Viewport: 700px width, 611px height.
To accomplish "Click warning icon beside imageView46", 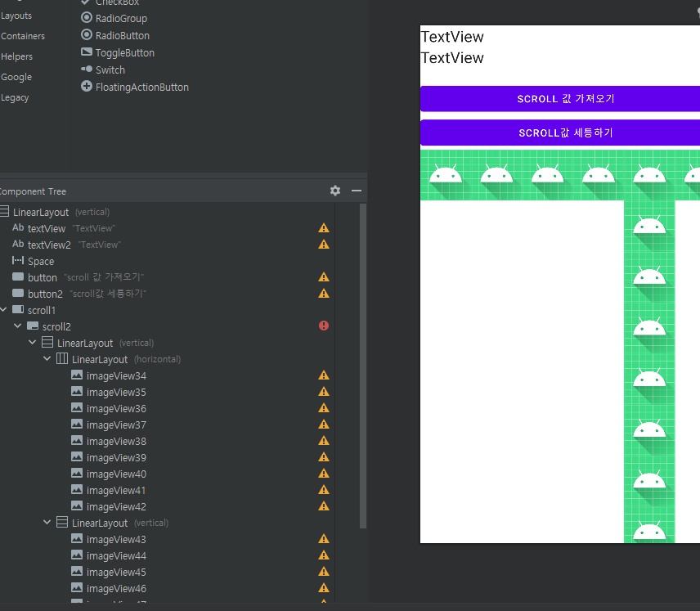I will coord(324,588).
